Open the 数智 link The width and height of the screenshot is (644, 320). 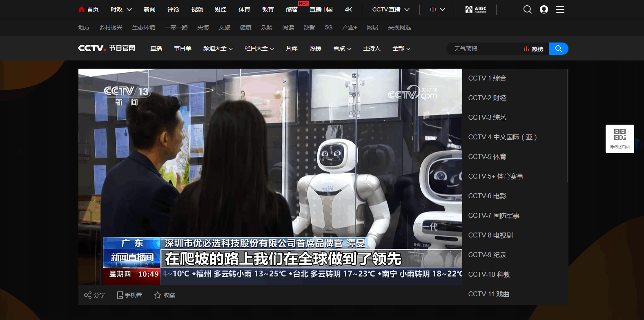click(x=309, y=27)
